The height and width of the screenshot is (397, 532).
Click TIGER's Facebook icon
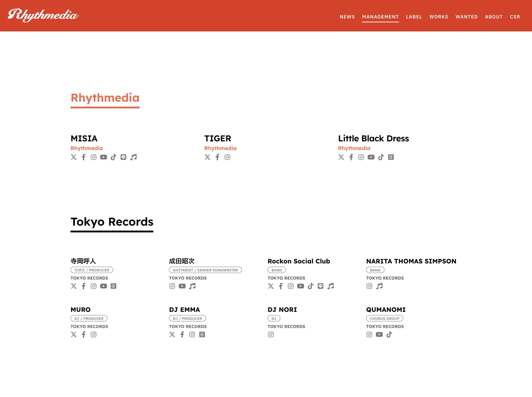[217, 157]
